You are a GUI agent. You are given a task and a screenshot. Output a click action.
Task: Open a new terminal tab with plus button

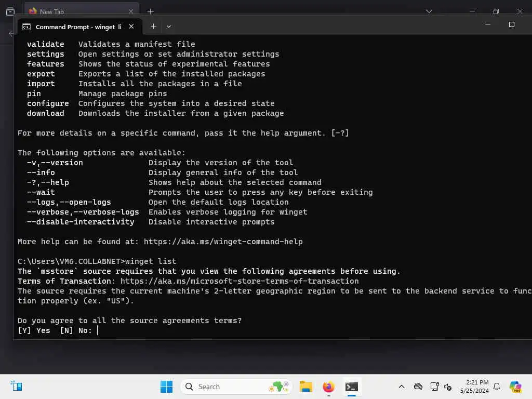pos(153,26)
